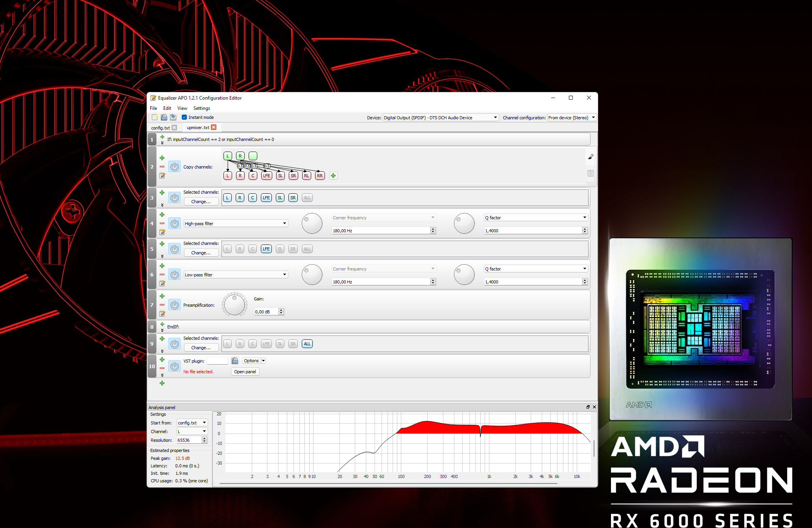Add an output channel after RR

pyautogui.click(x=333, y=176)
